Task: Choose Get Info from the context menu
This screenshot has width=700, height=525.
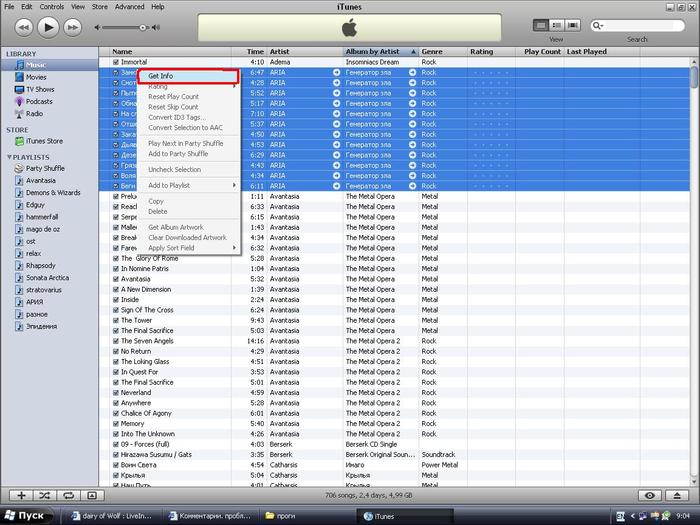Action: tap(187, 76)
